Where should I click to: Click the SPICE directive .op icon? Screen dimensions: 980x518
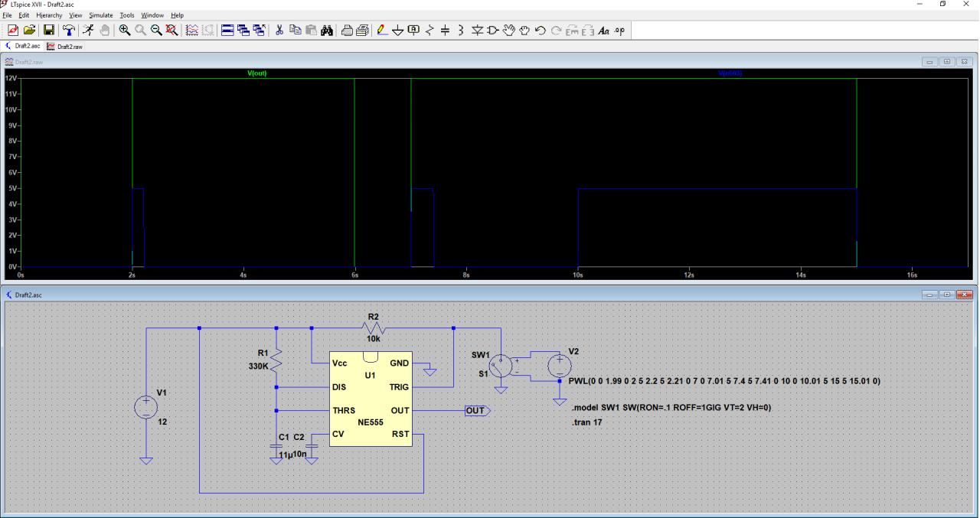[x=619, y=31]
